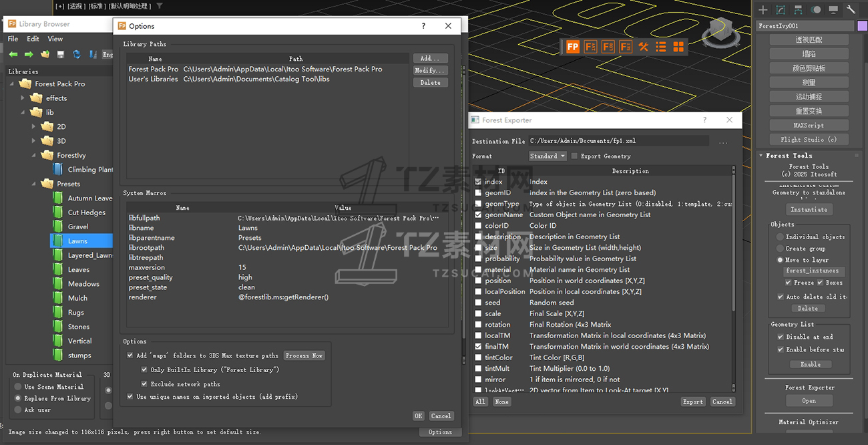Click the viewport navigation cube

(720, 30)
